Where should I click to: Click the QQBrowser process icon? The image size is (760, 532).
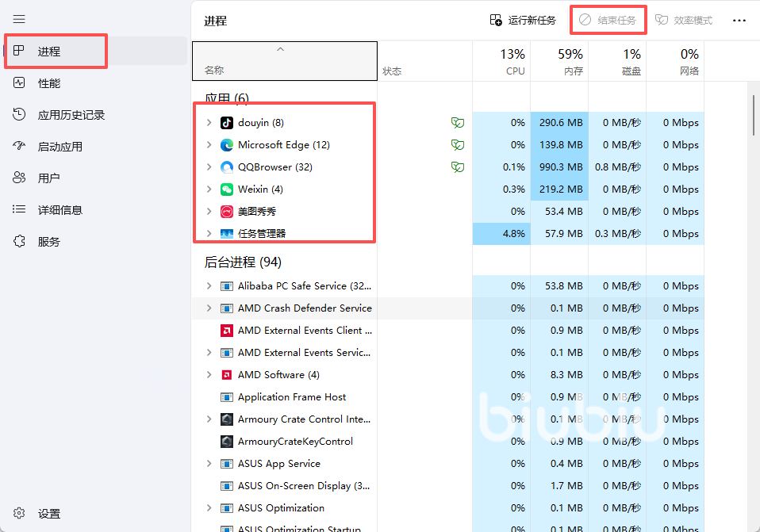227,167
